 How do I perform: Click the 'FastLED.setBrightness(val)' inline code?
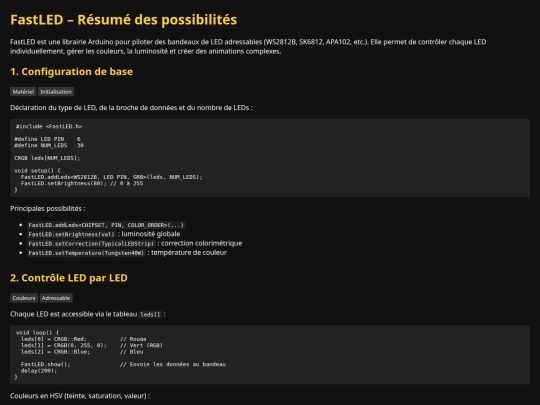(x=71, y=234)
